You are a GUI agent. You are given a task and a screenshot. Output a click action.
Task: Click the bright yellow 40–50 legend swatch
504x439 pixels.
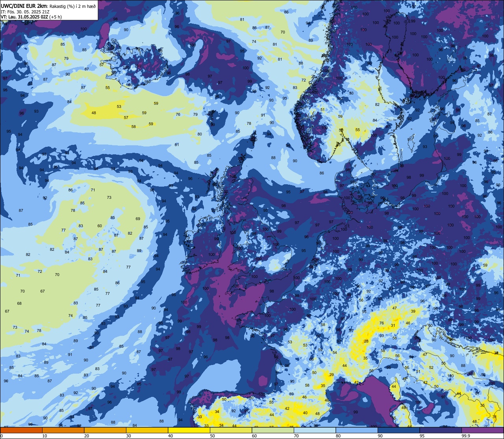coord(189,430)
